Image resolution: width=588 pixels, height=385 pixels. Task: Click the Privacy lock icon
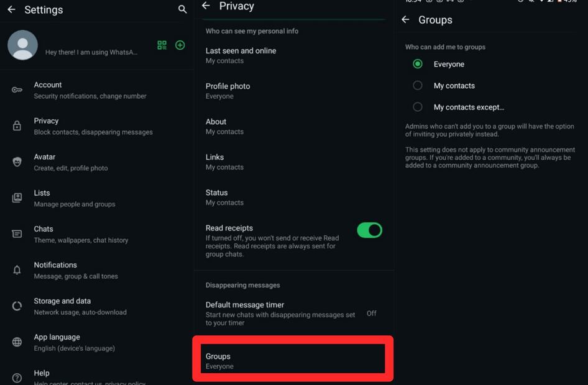tap(17, 126)
